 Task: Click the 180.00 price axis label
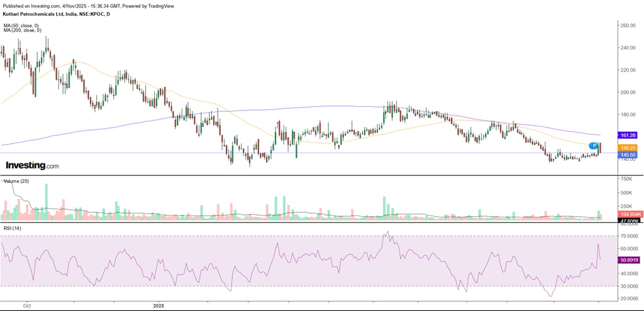(628, 114)
